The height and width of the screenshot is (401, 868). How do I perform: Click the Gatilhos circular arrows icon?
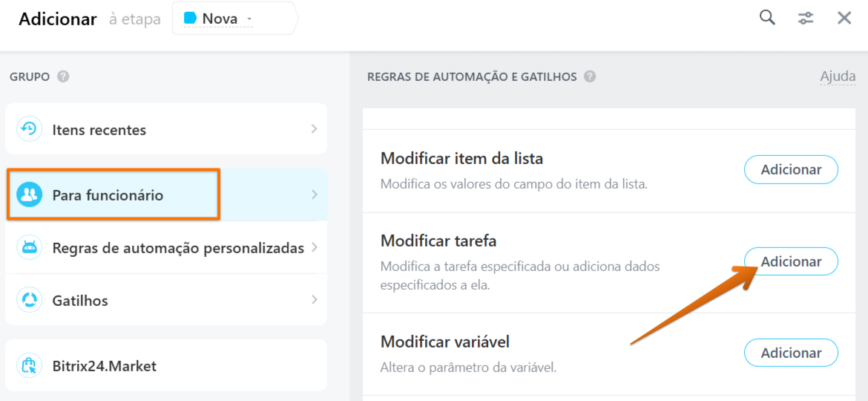pyautogui.click(x=29, y=300)
